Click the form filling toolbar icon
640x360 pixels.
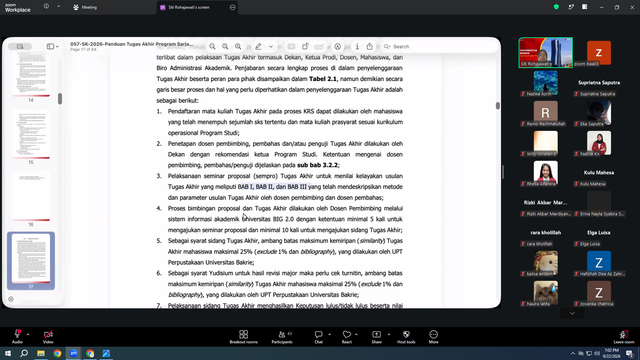(319, 47)
